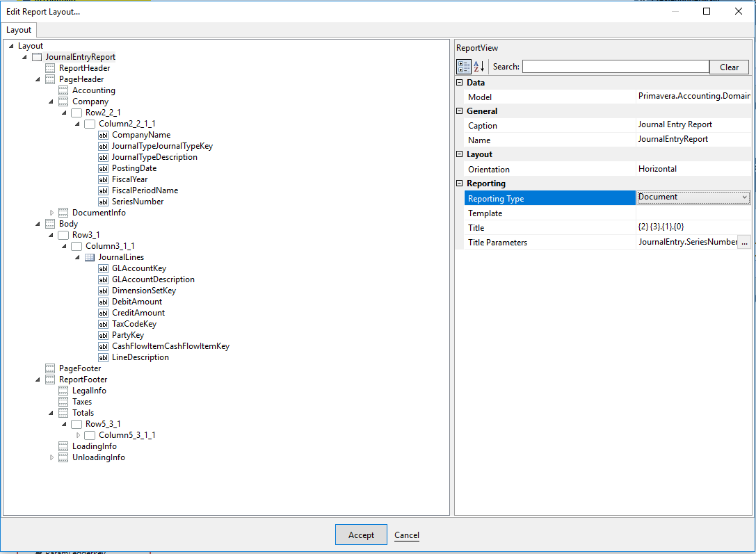Collapse the General property category
This screenshot has height=554, width=756.
(460, 111)
